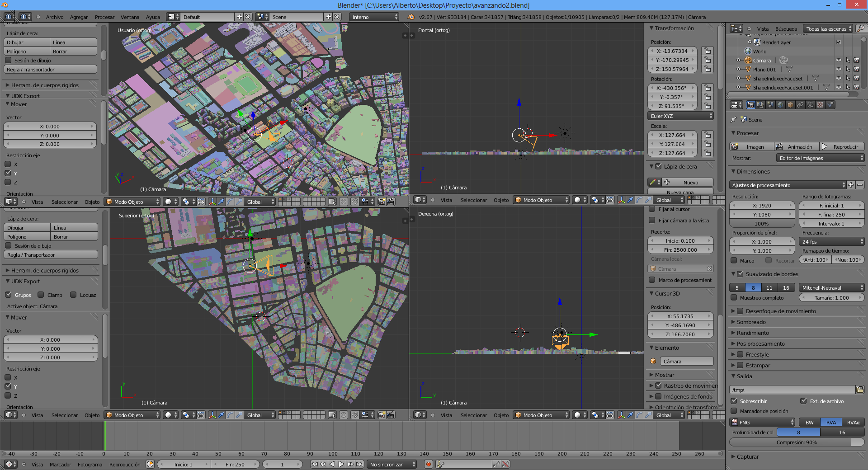The image size is (868, 470).
Task: Enable the Marco de procesamiento checkbox
Action: pyautogui.click(x=652, y=280)
